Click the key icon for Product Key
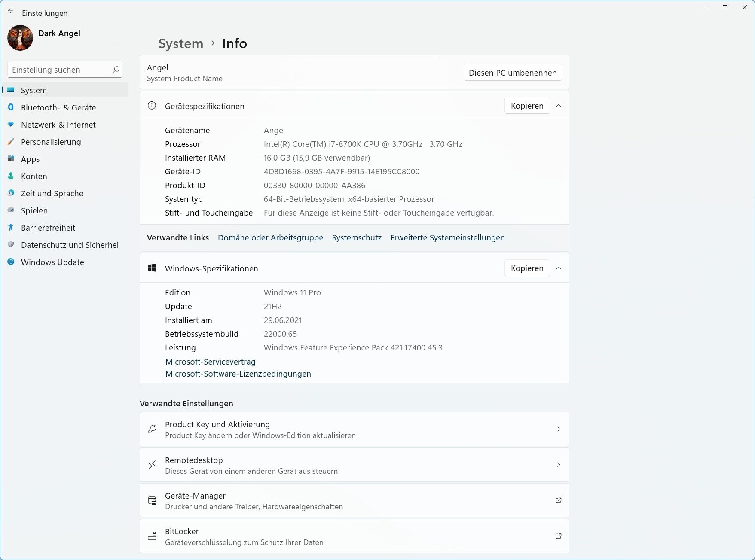 tap(152, 429)
